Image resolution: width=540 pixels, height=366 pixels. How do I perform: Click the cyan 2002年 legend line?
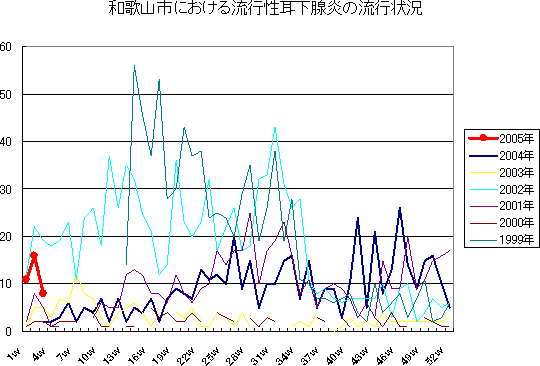pos(483,189)
